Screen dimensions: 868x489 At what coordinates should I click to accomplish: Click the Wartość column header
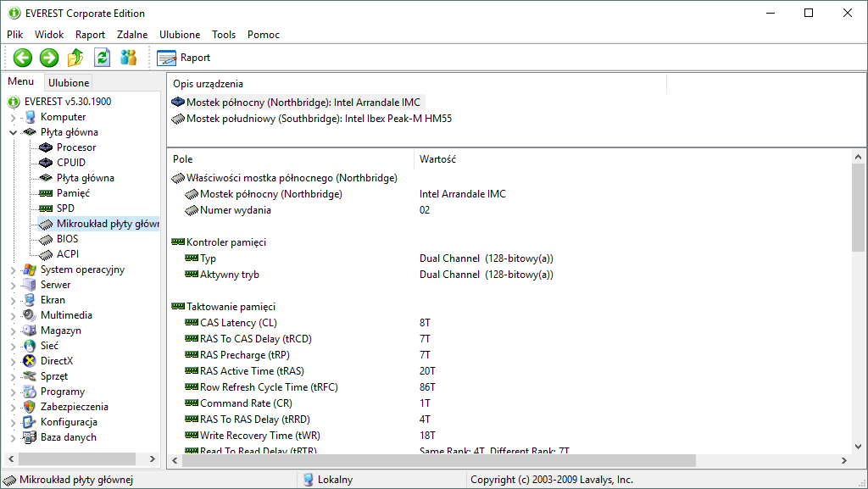[437, 158]
